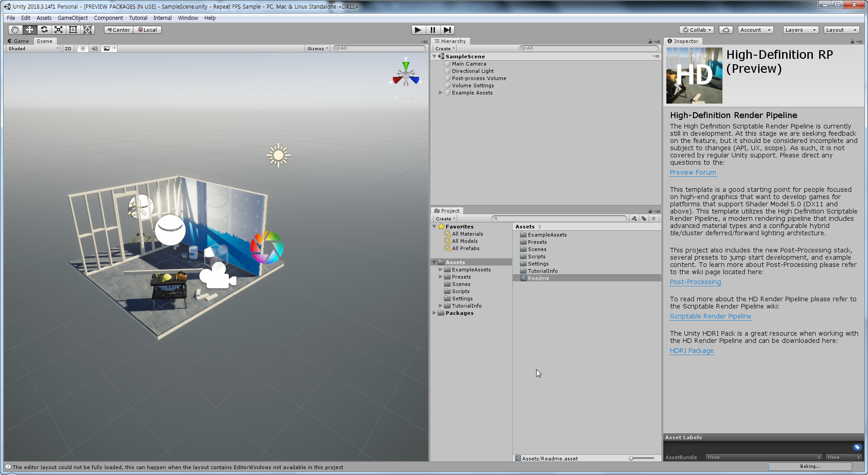868x475 pixels.
Task: Open Project panel Create dropdown
Action: click(445, 218)
